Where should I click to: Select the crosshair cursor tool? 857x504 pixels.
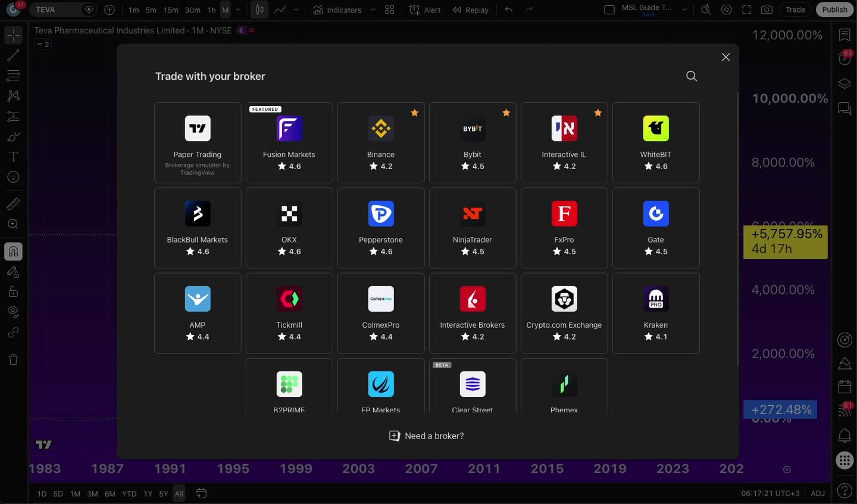(x=13, y=35)
